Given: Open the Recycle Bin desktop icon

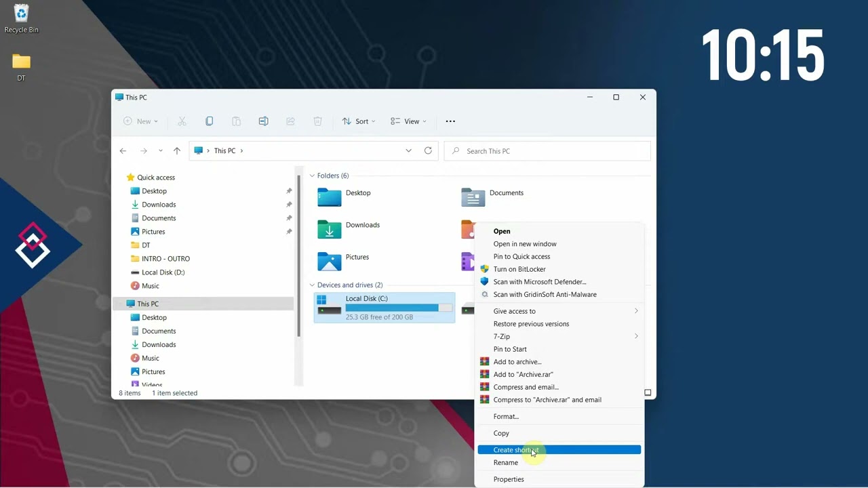Looking at the screenshot, I should pos(21,19).
